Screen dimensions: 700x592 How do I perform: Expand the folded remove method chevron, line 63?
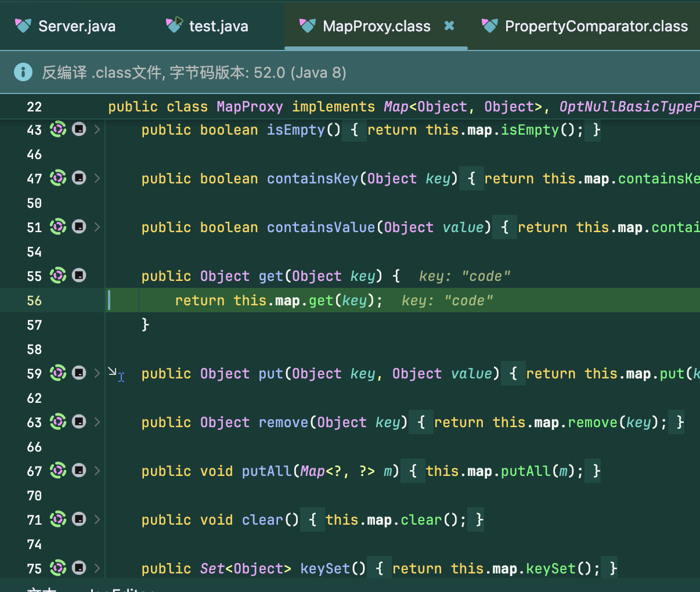(97, 422)
